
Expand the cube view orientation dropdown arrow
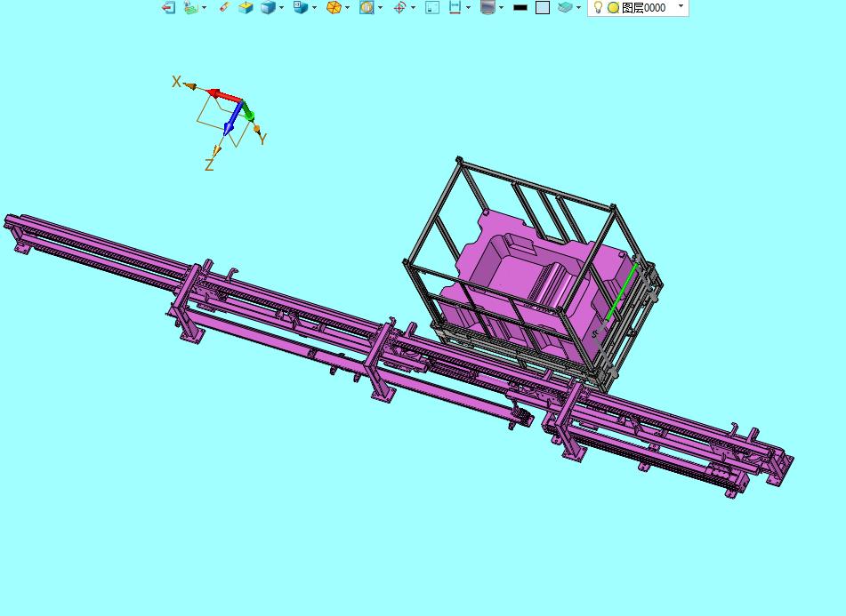[314, 7]
